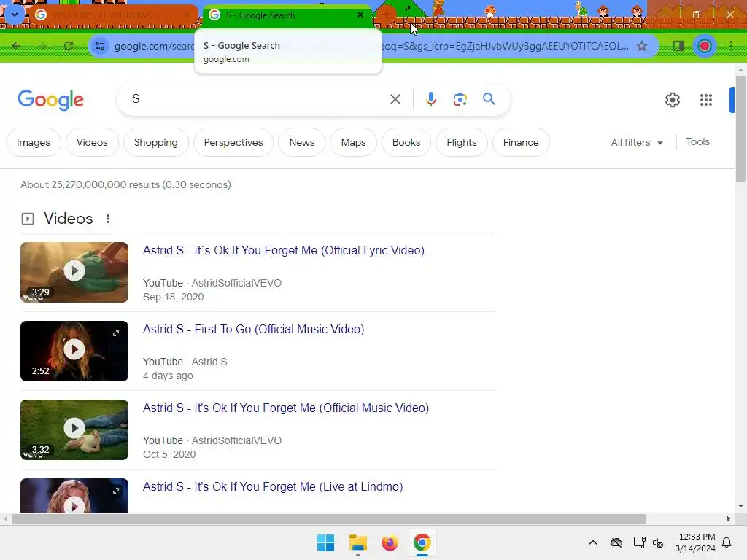Go to Google home via logo

coord(50,99)
